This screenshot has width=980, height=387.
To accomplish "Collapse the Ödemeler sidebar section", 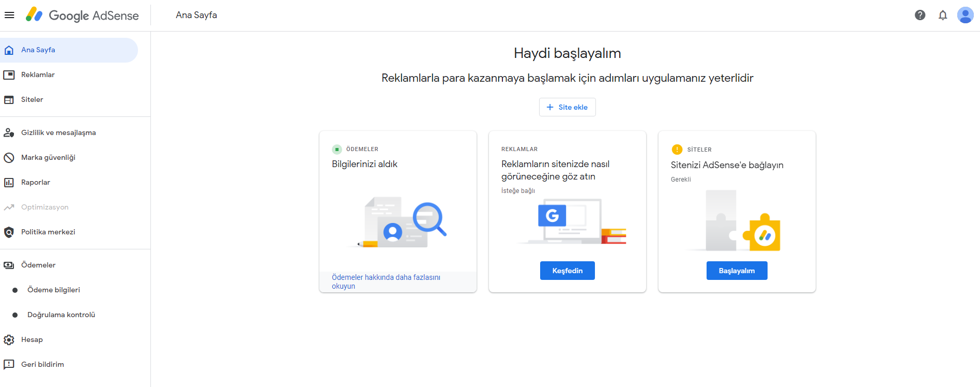I will click(69, 265).
